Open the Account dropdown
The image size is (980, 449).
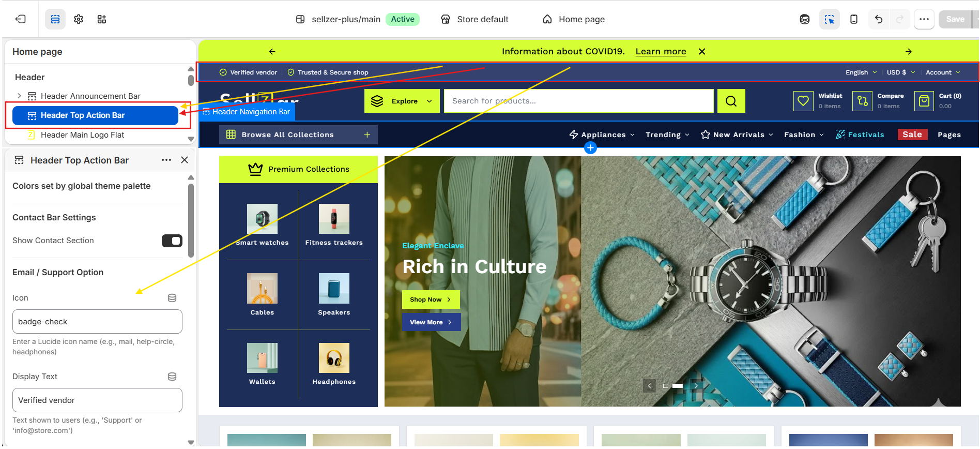943,72
